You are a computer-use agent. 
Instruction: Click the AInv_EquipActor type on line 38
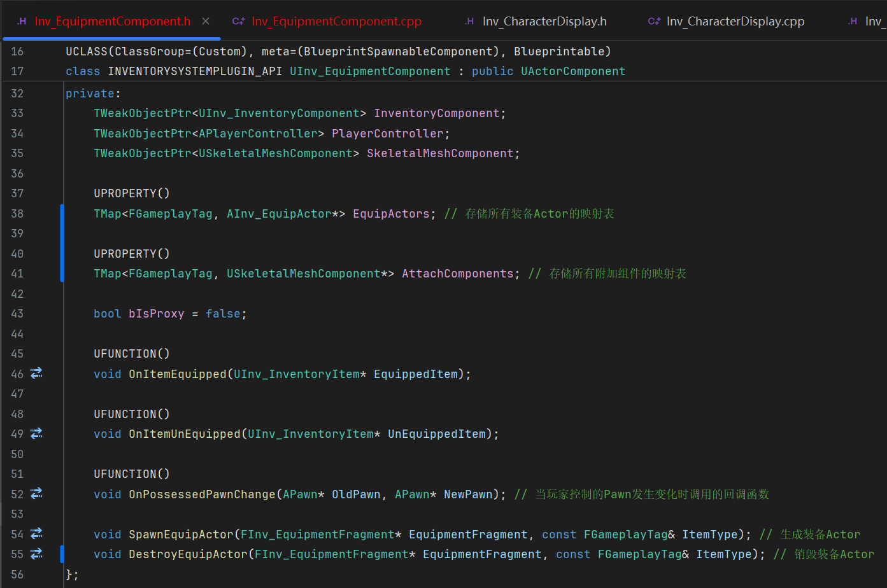tap(280, 214)
